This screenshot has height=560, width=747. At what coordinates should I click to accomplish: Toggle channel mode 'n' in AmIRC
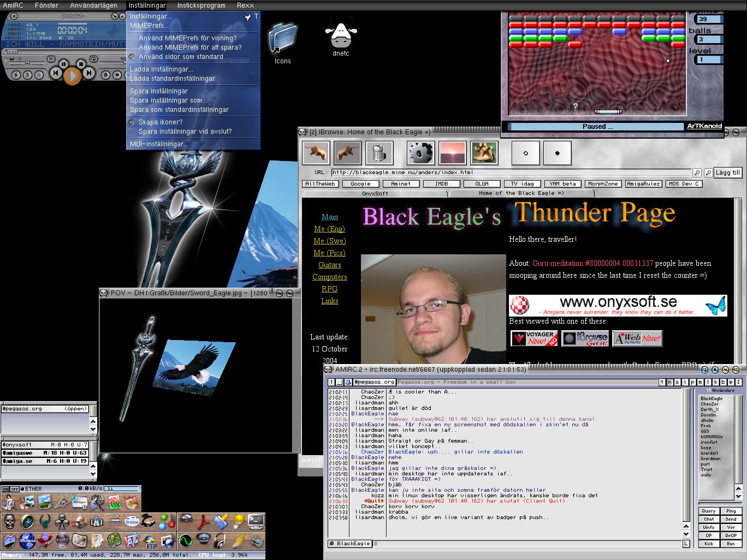(670, 382)
